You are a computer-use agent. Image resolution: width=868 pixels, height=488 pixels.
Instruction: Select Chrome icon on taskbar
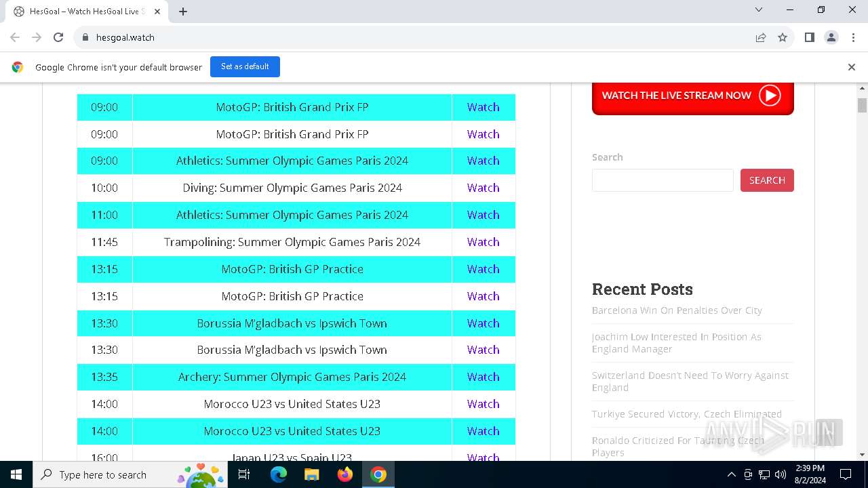[378, 474]
